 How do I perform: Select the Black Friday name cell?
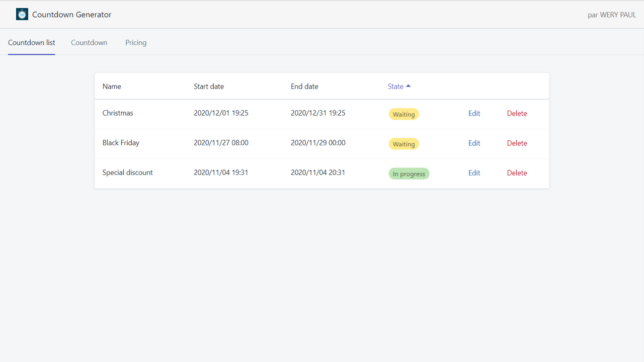[121, 143]
